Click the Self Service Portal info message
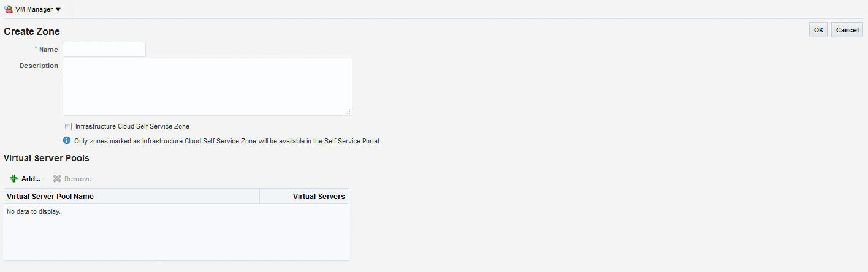The width and height of the screenshot is (868, 272). [227, 141]
